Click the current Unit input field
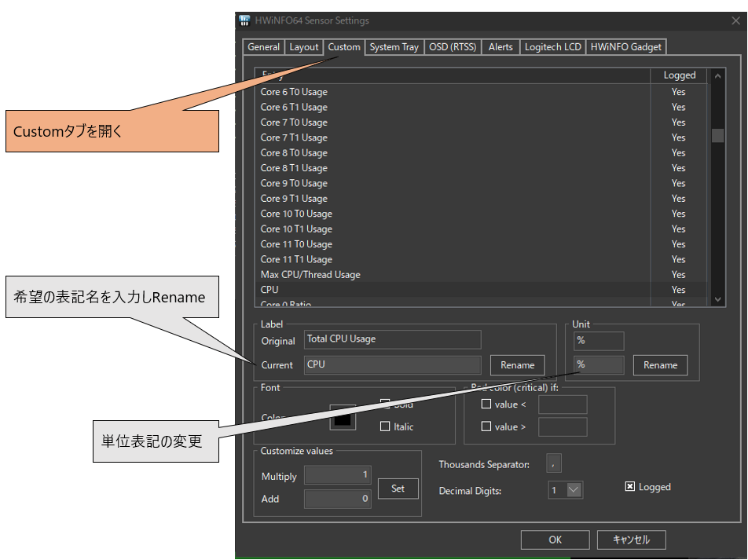748x560 pixels. pos(599,365)
